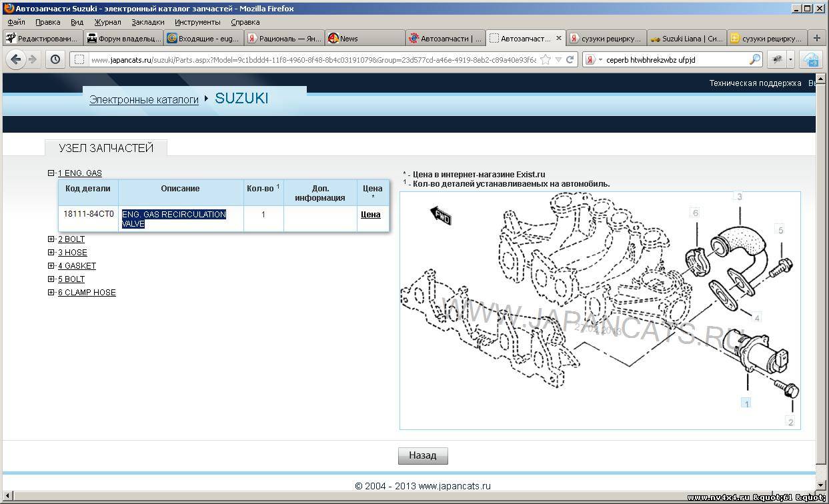
Task: Click callout number 5 on the diagram
Action: pyautogui.click(x=781, y=231)
